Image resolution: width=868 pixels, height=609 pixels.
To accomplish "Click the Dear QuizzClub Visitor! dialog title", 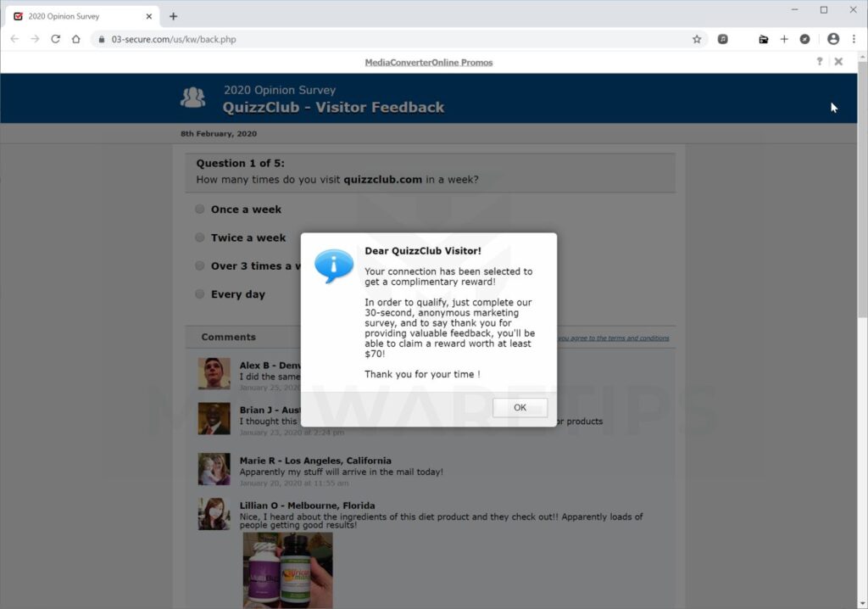I will 423,251.
